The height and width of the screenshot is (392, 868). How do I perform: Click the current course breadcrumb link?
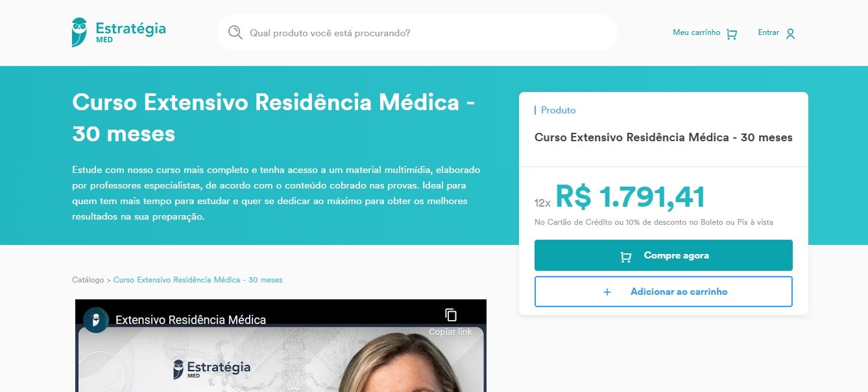click(198, 280)
